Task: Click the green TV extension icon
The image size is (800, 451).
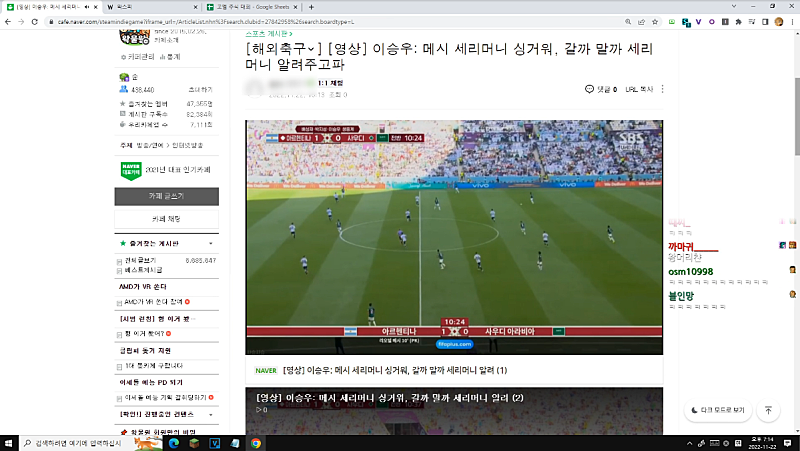Action: (672, 22)
